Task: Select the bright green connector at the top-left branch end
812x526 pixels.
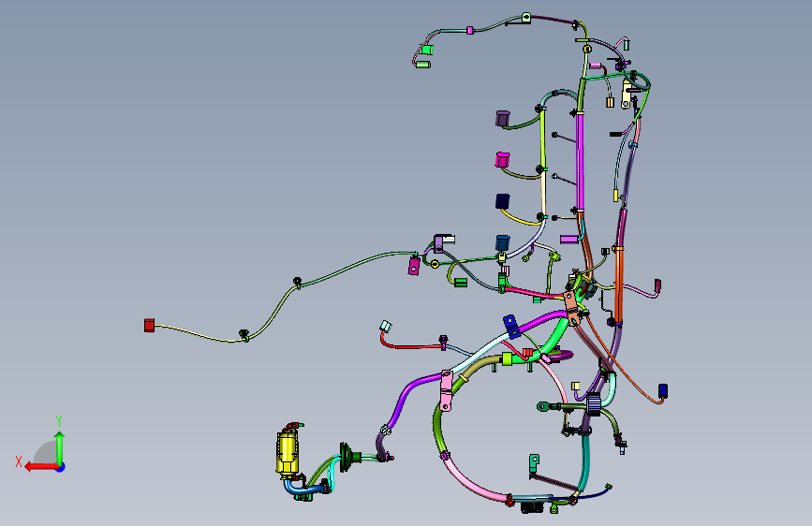Action: [x=426, y=50]
